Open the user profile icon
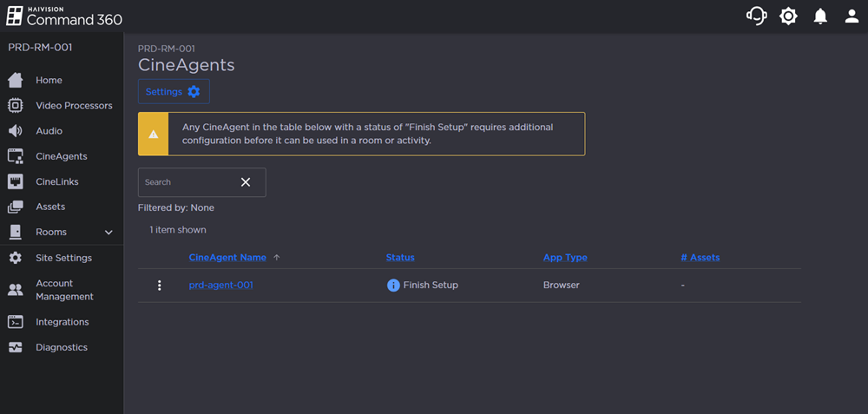The height and width of the screenshot is (414, 868). point(852,16)
